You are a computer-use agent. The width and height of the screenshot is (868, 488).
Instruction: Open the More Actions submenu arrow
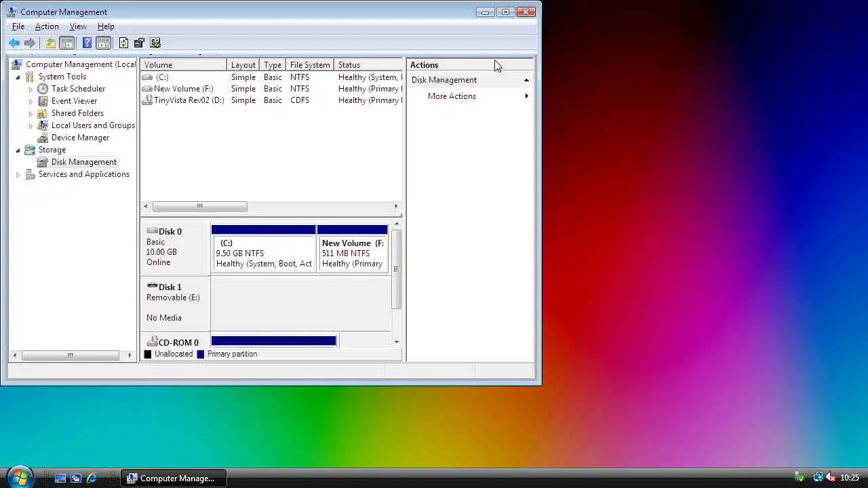[526, 96]
